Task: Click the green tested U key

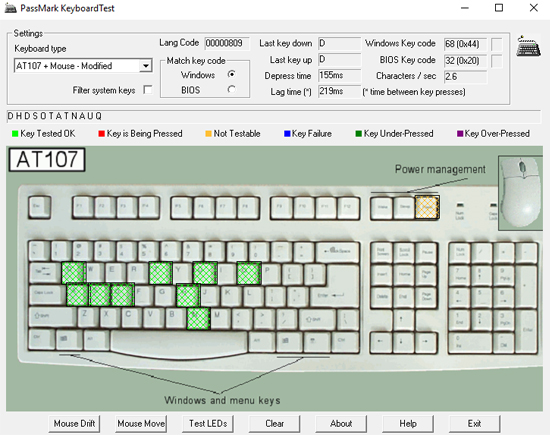Action: [205, 273]
